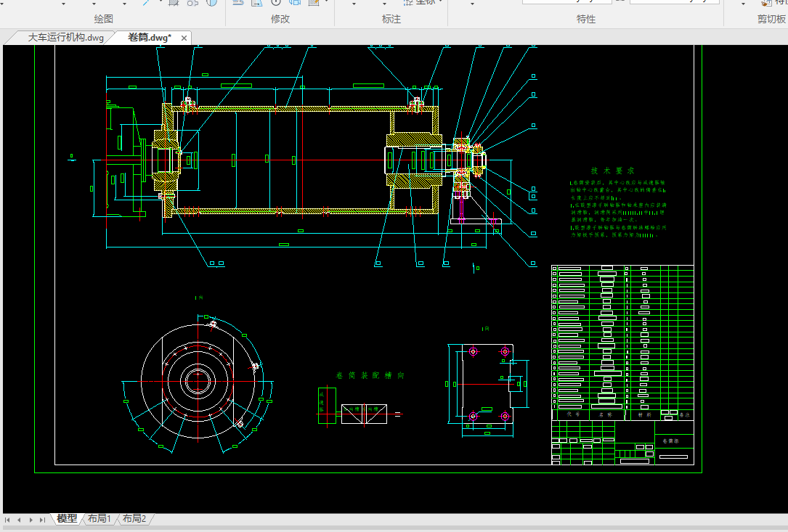Screen dimensions: 788x532
Task: Jump to the first layout tab arrow
Action: pos(8,520)
